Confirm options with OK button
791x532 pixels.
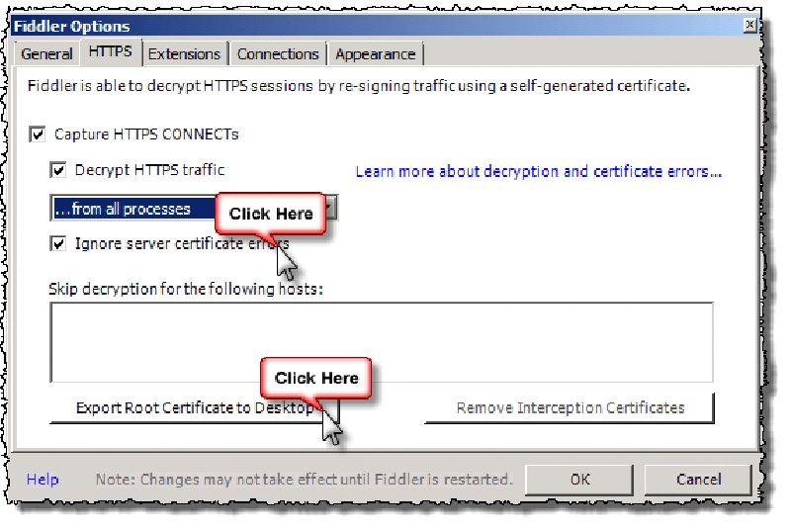click(579, 479)
